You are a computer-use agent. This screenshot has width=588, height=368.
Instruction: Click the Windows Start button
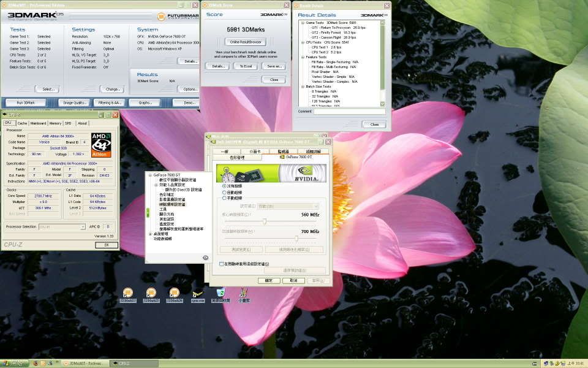13,364
